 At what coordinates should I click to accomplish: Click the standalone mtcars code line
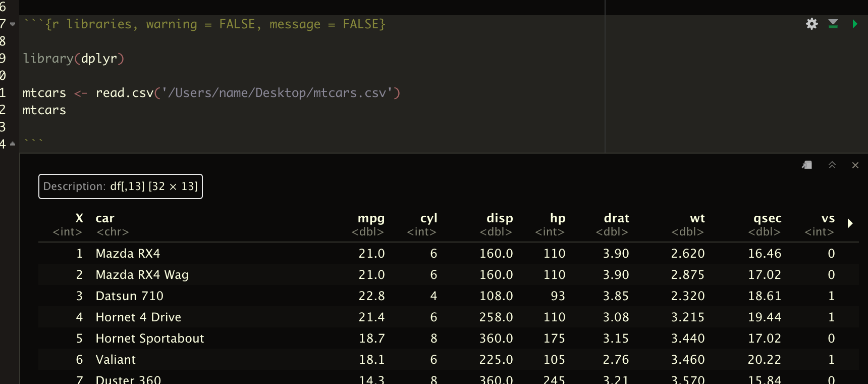pyautogui.click(x=44, y=110)
